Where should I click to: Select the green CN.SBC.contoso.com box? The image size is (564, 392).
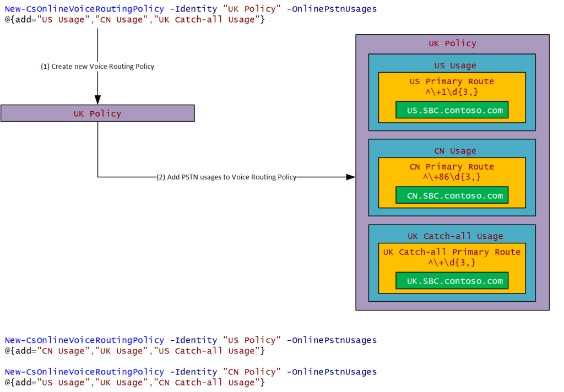tap(452, 195)
